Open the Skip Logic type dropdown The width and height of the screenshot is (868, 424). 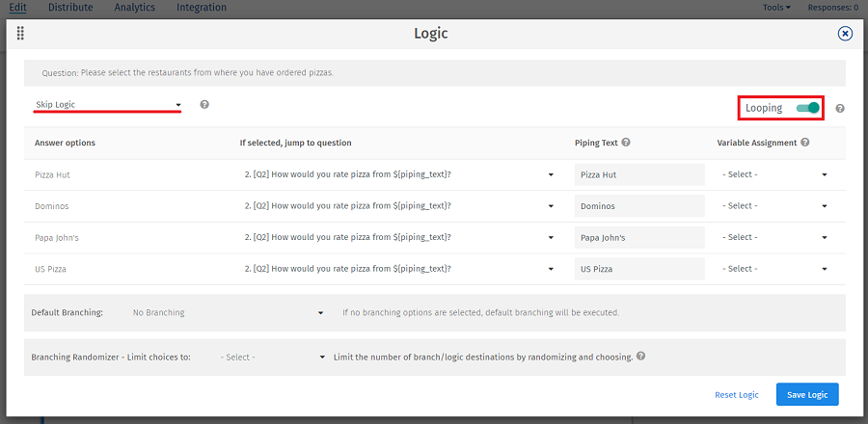(108, 104)
